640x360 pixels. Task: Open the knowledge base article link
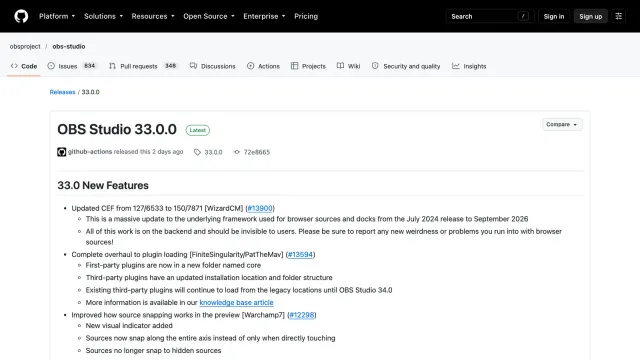[x=236, y=302]
